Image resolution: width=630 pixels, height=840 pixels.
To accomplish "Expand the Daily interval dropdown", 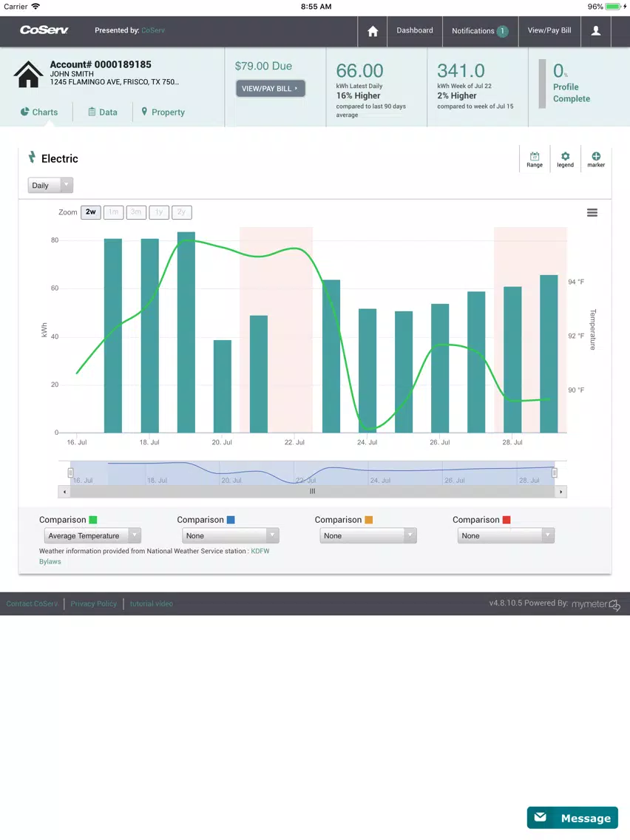I will [x=50, y=186].
